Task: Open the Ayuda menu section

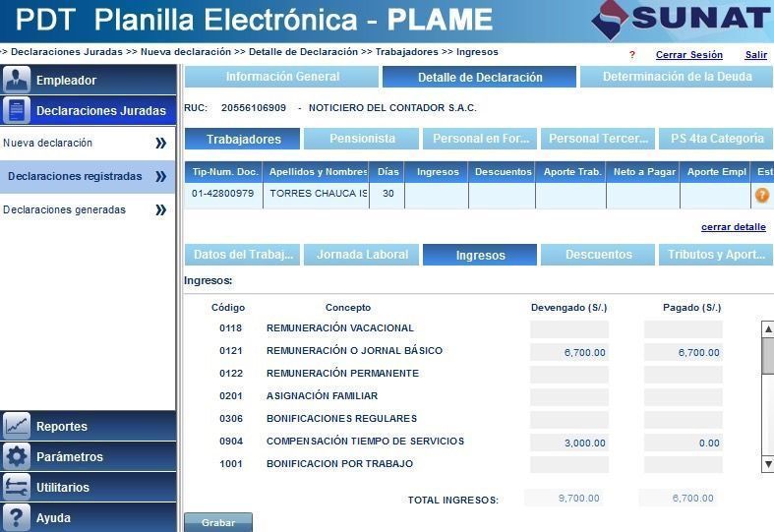Action: pos(89,517)
